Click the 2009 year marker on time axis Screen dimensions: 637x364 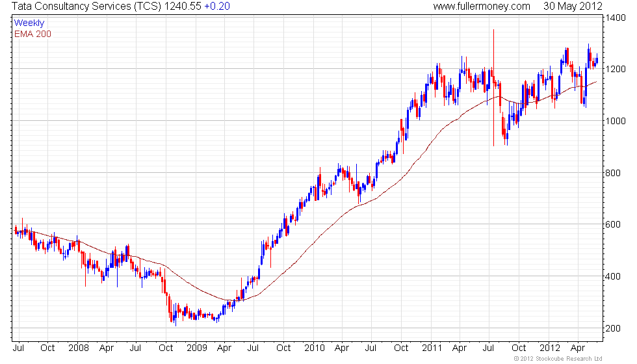[x=196, y=348]
